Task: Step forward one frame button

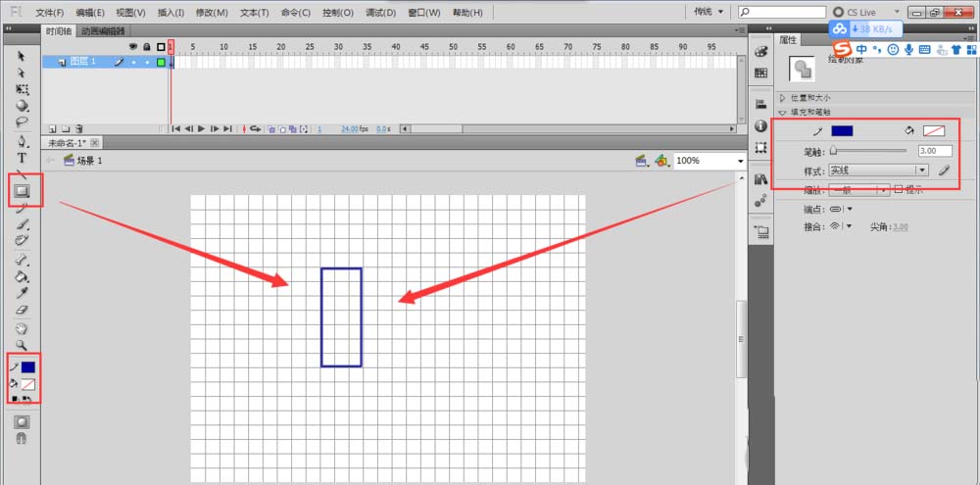Action: click(215, 128)
